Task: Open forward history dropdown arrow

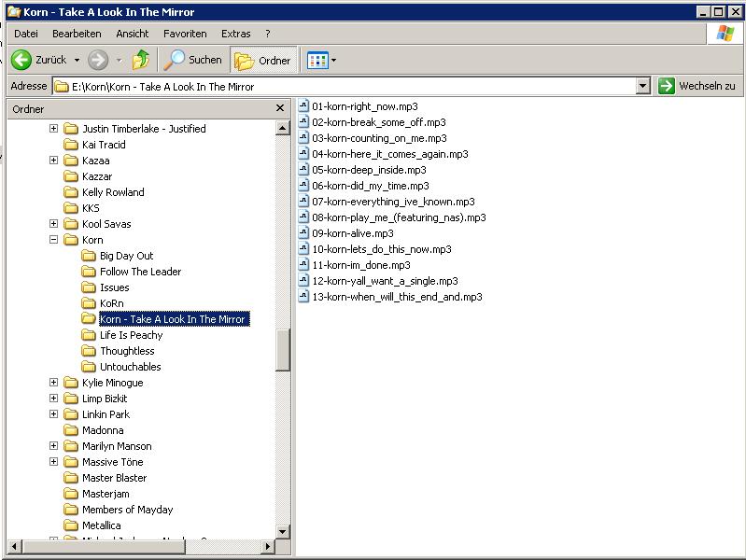Action: tap(119, 61)
